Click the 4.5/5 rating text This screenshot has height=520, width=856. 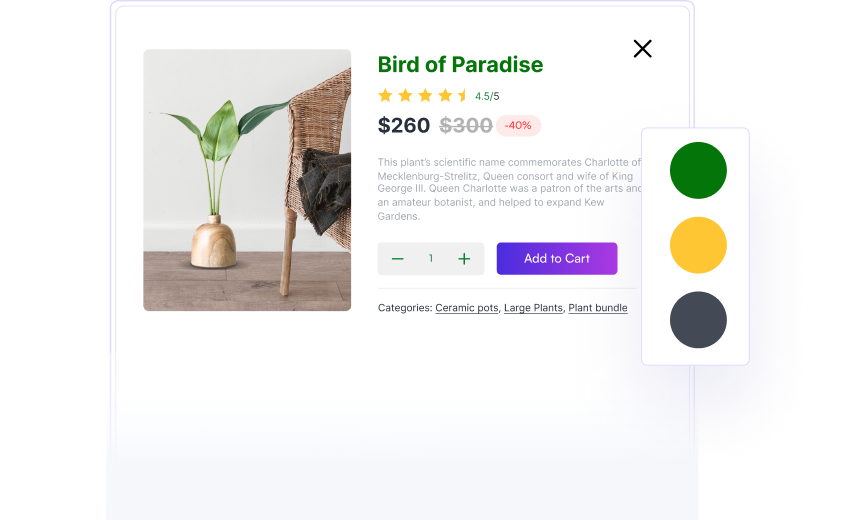pos(487,97)
